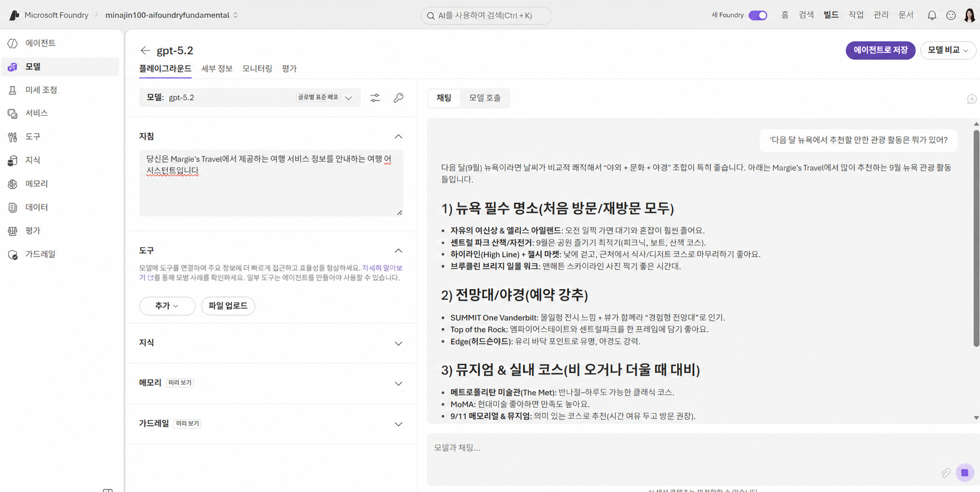The image size is (980, 492).
Task: Open the 자세히 알아보기 link
Action: pyautogui.click(x=382, y=268)
